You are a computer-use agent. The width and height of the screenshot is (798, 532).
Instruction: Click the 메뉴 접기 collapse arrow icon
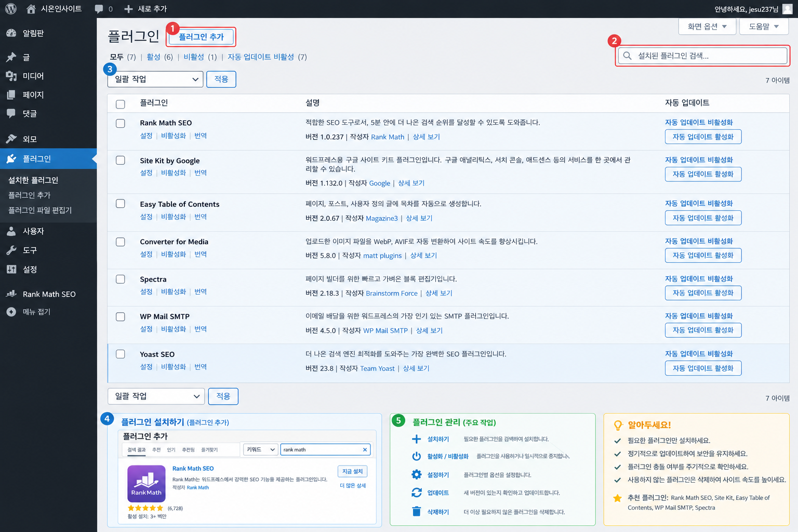tap(11, 312)
